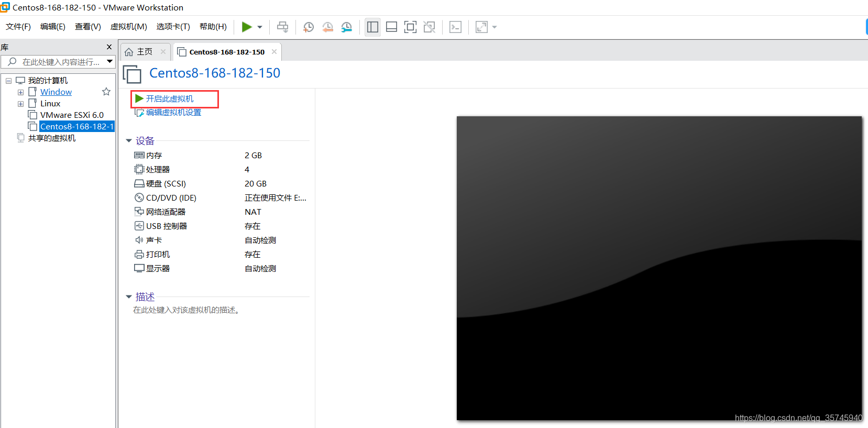Open stretch display dropdown arrow
868x428 pixels.
[x=495, y=27]
